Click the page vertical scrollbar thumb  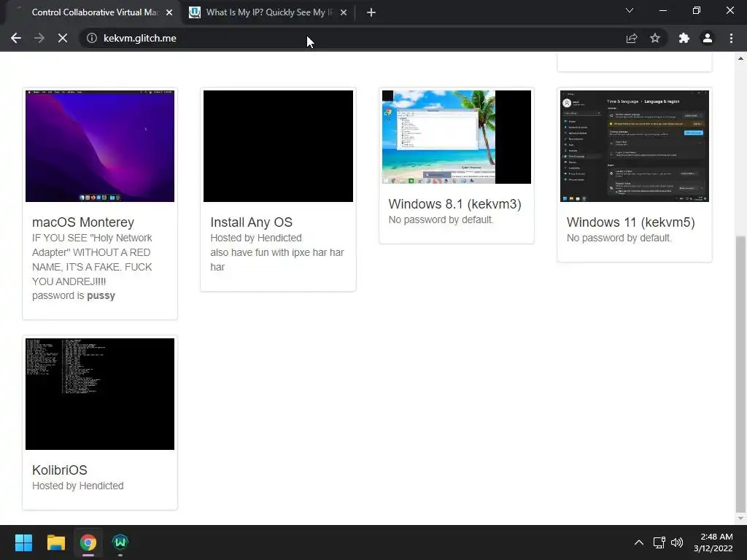click(740, 374)
